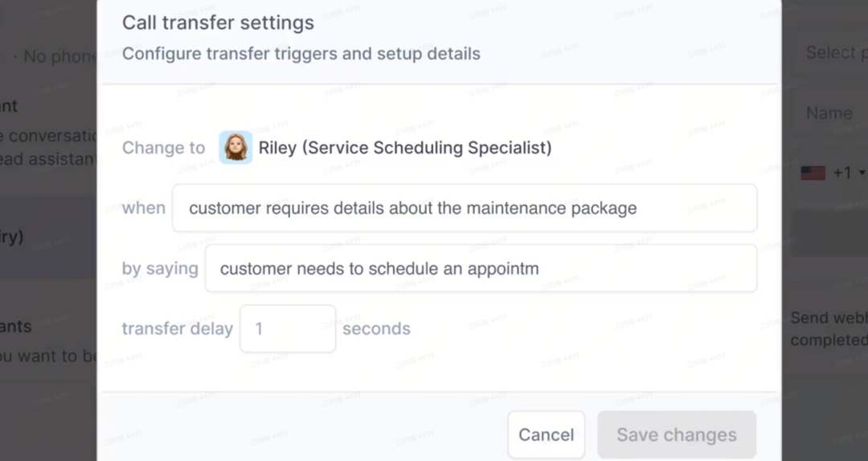Image resolution: width=868 pixels, height=461 pixels.
Task: Cancel the call transfer settings dialog
Action: coord(546,435)
